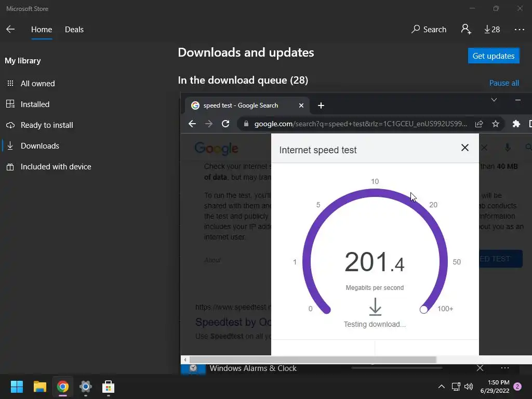Select All owned in My library
Image resolution: width=532 pixels, height=399 pixels.
37,84
